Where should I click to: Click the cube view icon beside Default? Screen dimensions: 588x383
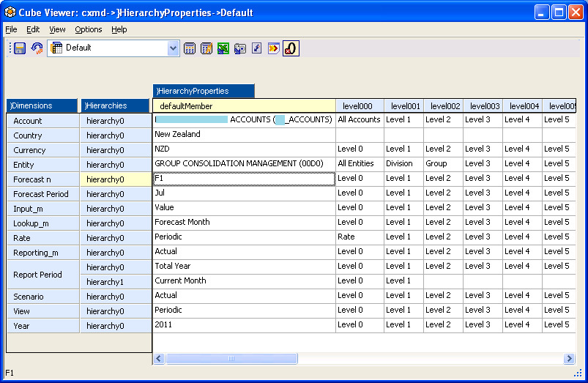56,48
